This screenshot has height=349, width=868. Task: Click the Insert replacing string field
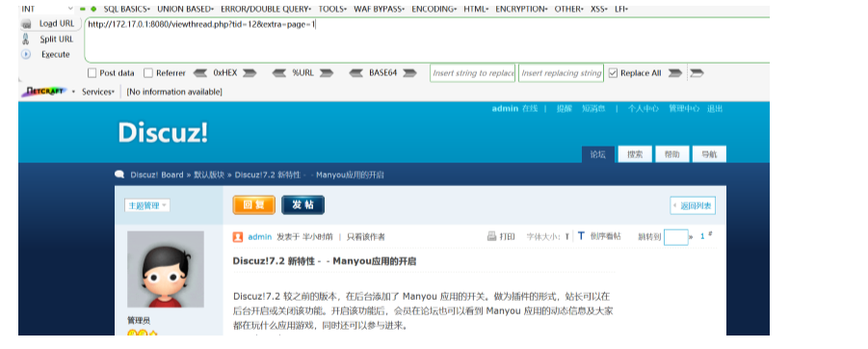[562, 73]
